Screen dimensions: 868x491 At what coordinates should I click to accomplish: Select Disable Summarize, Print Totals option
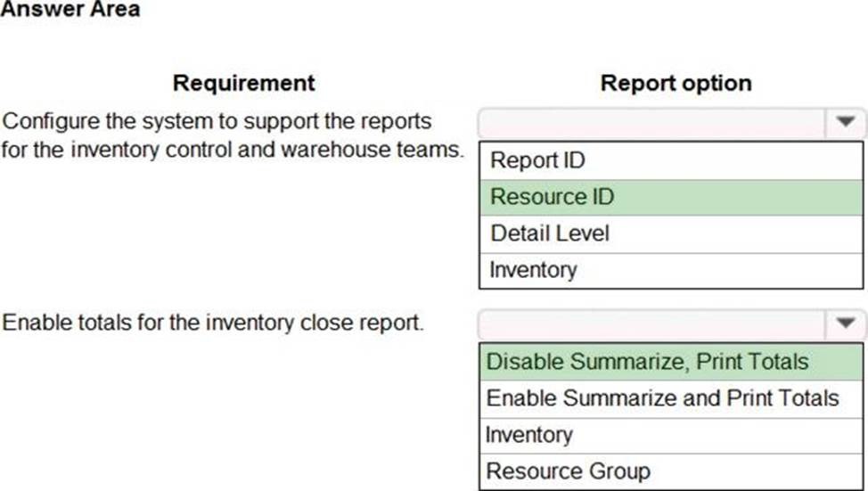[647, 362]
